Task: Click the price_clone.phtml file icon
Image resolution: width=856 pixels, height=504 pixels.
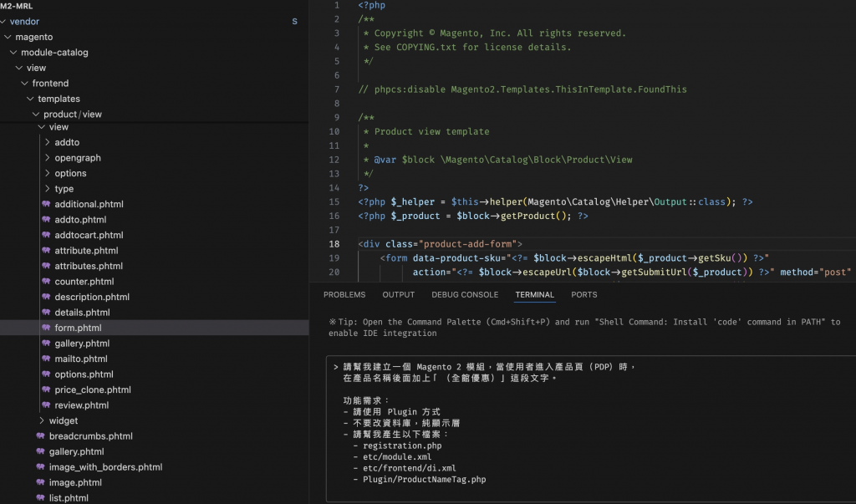Action: 47,389
